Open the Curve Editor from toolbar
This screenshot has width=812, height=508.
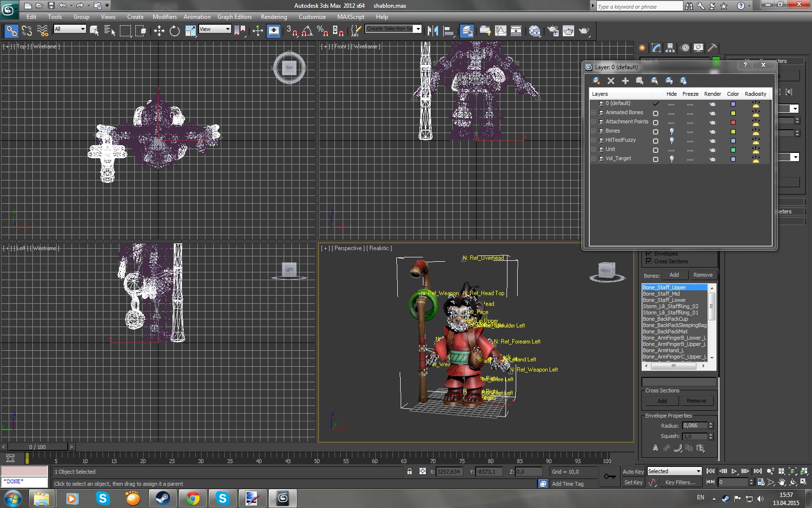pyautogui.click(x=501, y=31)
